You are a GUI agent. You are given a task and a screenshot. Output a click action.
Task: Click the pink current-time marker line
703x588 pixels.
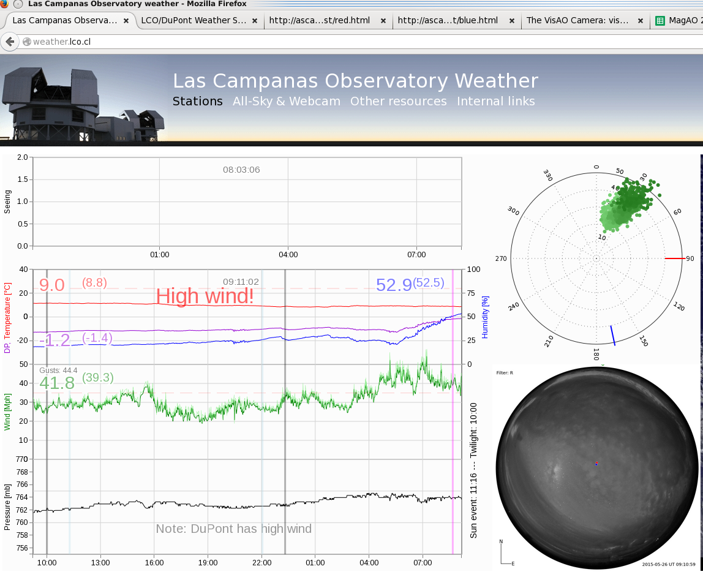[453, 412]
